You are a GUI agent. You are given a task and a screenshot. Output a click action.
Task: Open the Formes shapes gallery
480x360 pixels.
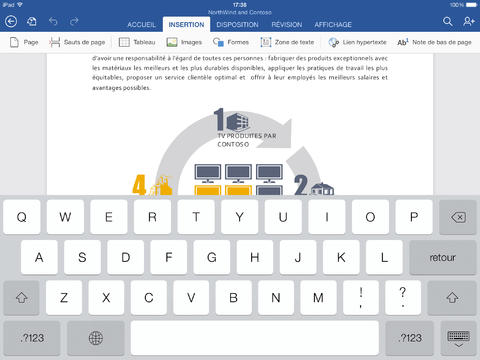[231, 42]
